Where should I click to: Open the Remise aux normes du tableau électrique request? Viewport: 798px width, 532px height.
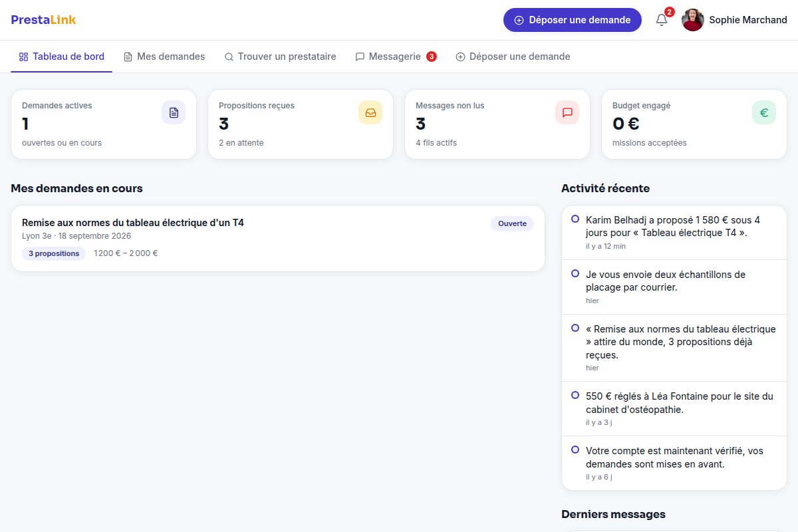(278, 238)
